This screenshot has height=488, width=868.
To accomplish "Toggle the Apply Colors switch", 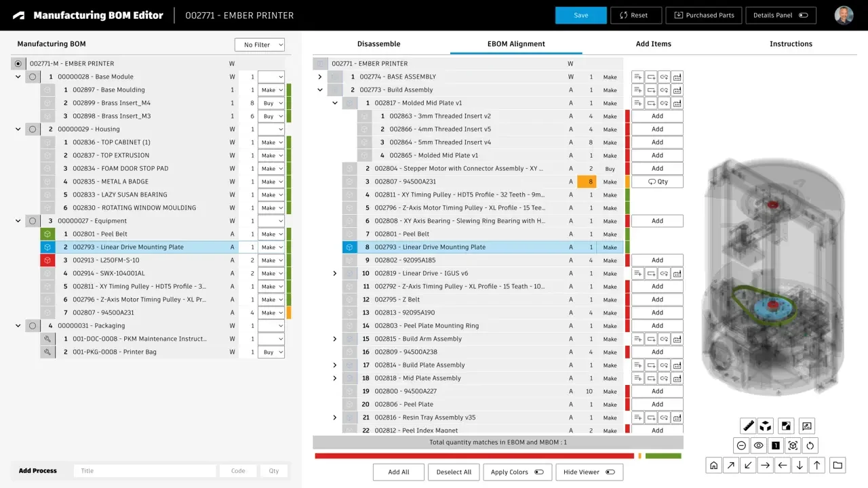I will [538, 472].
